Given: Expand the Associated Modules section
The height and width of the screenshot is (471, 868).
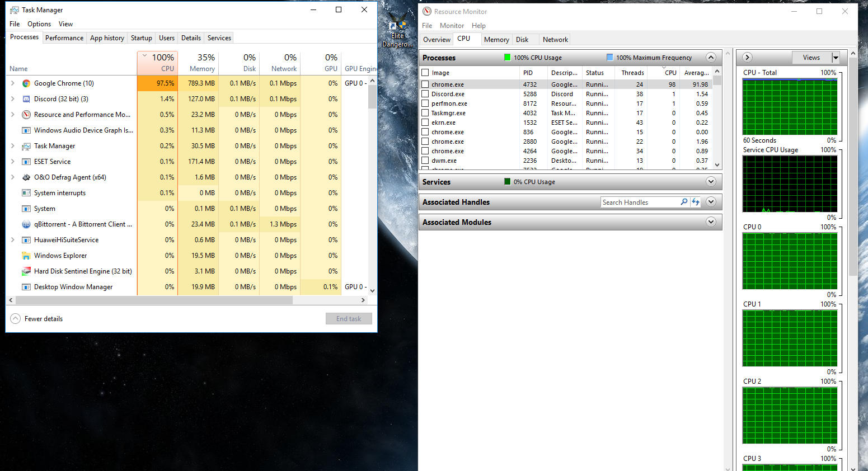Looking at the screenshot, I should point(711,222).
